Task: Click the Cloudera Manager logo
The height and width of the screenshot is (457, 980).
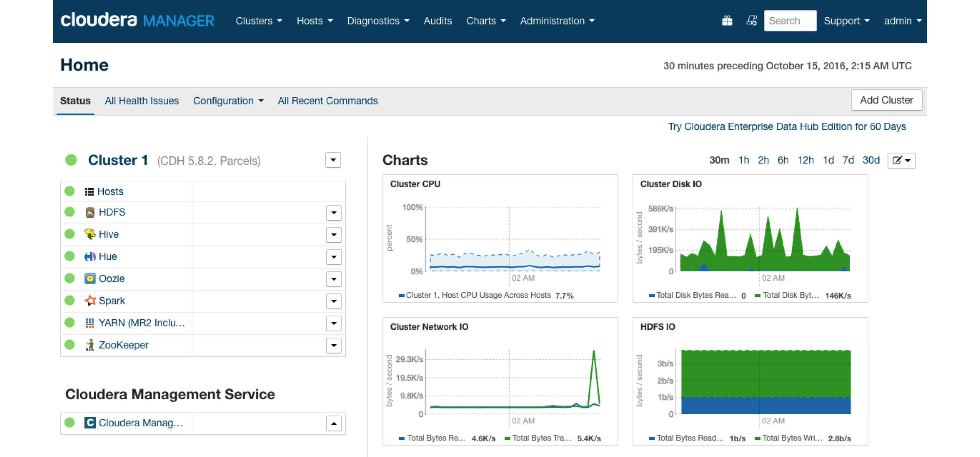Action: [137, 20]
